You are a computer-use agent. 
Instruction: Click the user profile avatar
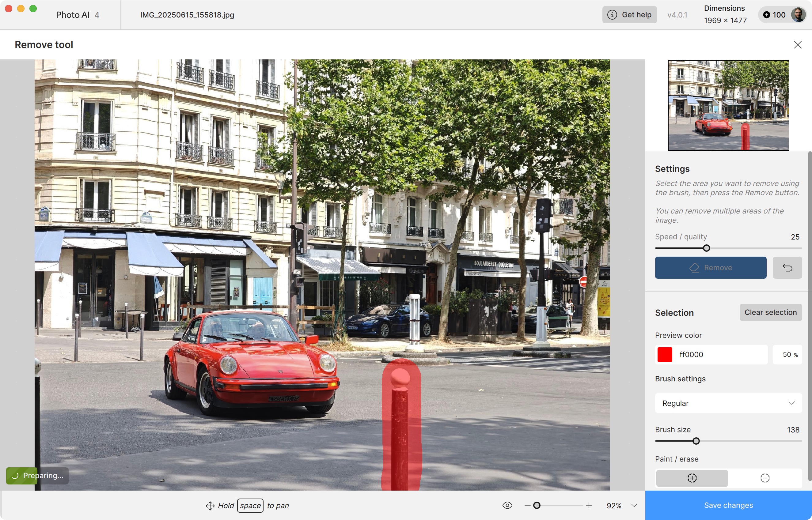(x=798, y=15)
